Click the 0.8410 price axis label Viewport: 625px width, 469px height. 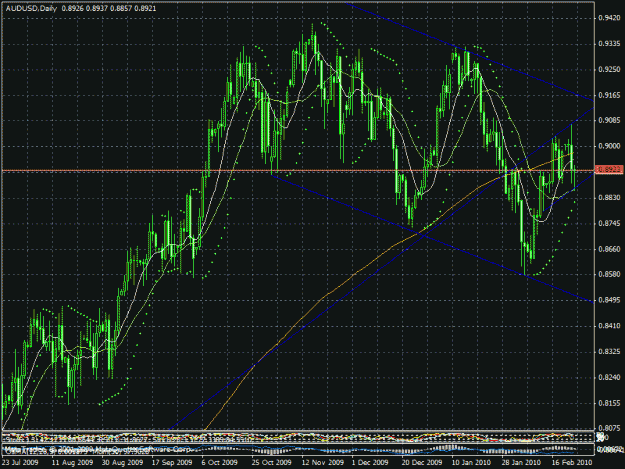(609, 326)
